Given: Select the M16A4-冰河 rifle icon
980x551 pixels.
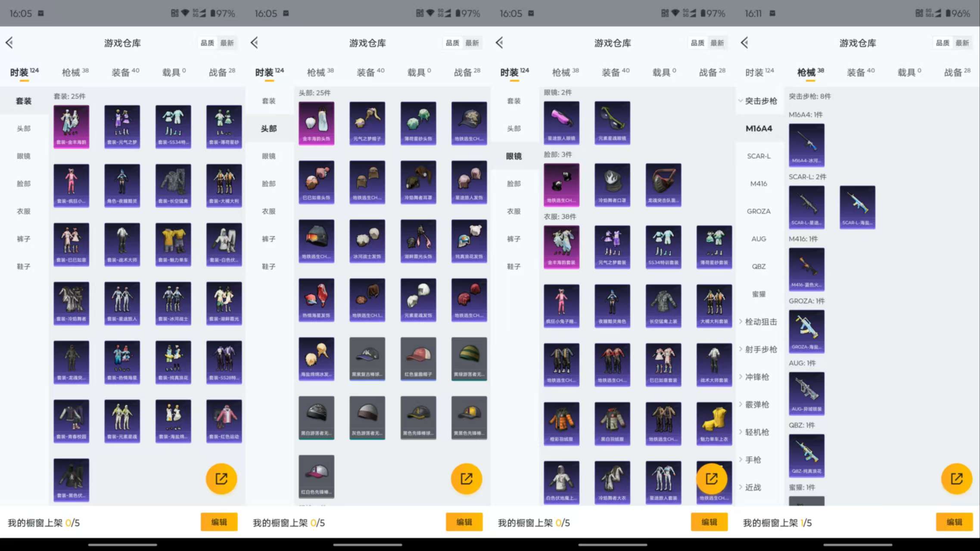Looking at the screenshot, I should [806, 145].
